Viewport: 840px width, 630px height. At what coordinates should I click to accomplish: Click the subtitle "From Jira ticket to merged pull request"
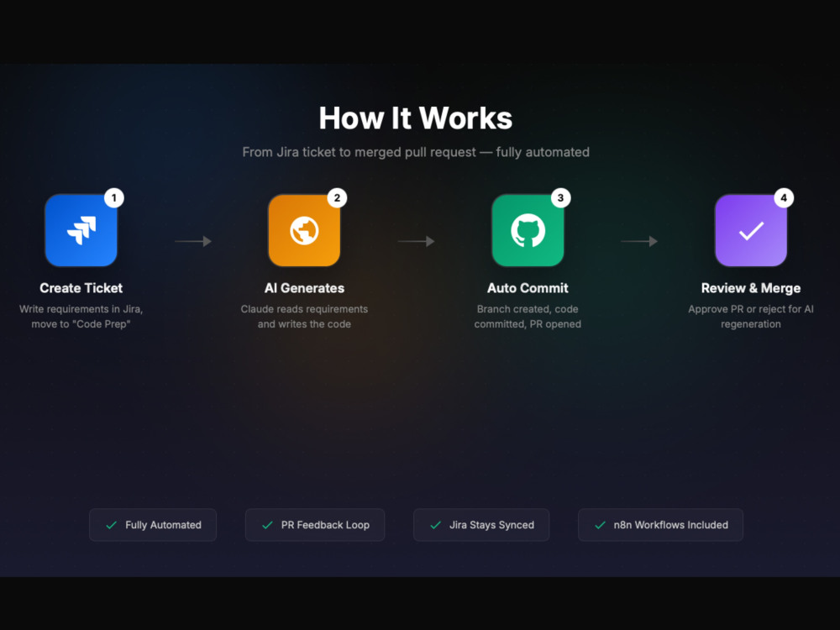[359, 152]
